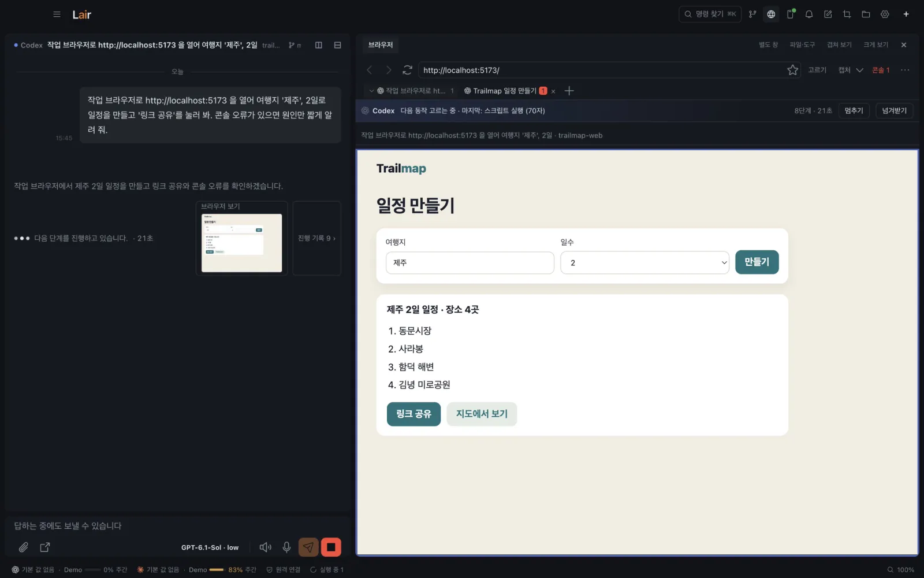Viewport: 924px width, 578px height.
Task: Go forward in the browser panel
Action: point(389,70)
